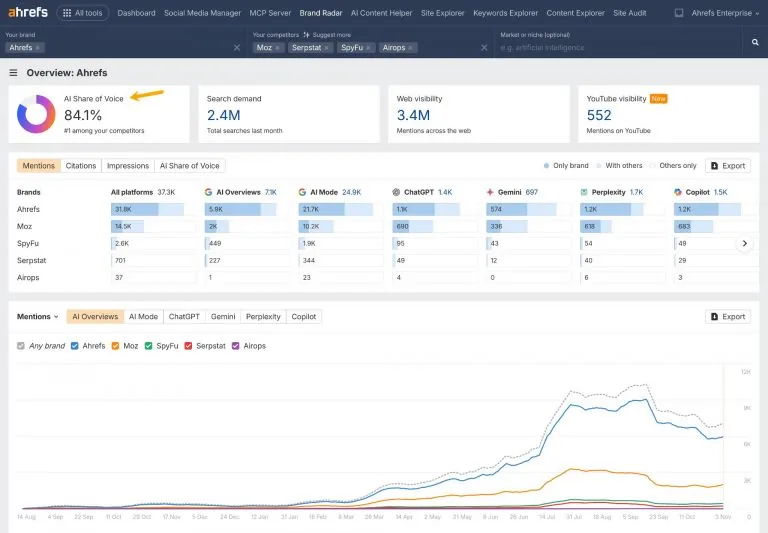Open the Ahrefs Enterprise account dropdown
The height and width of the screenshot is (533, 768).
click(x=725, y=13)
